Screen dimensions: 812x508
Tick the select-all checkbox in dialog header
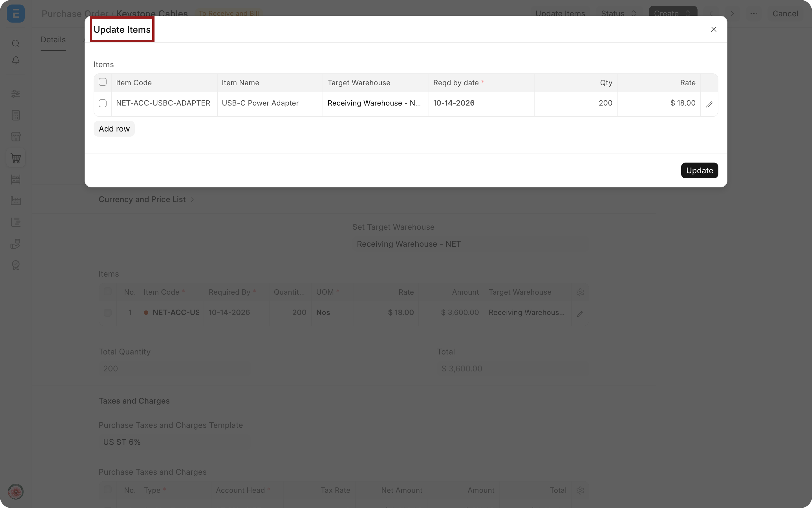[103, 82]
